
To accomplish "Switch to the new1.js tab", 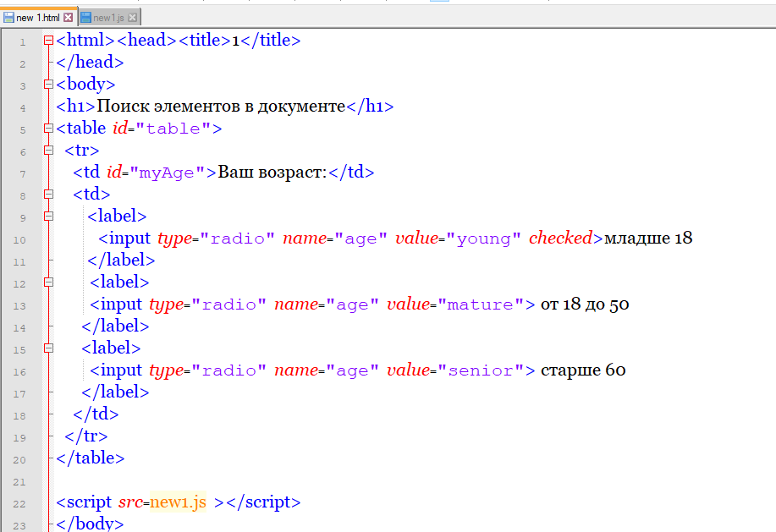I will (x=110, y=17).
